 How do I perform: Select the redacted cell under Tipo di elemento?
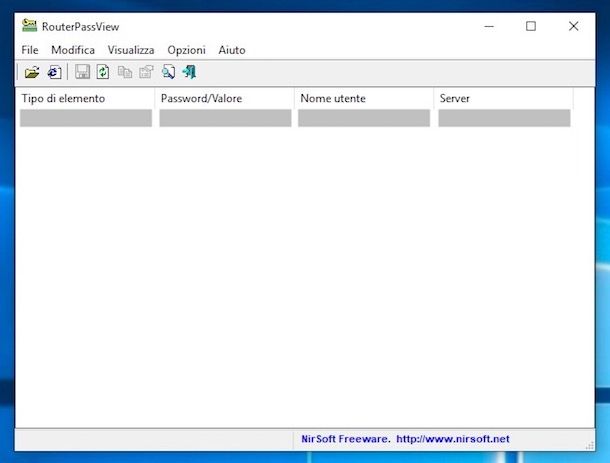(86, 118)
